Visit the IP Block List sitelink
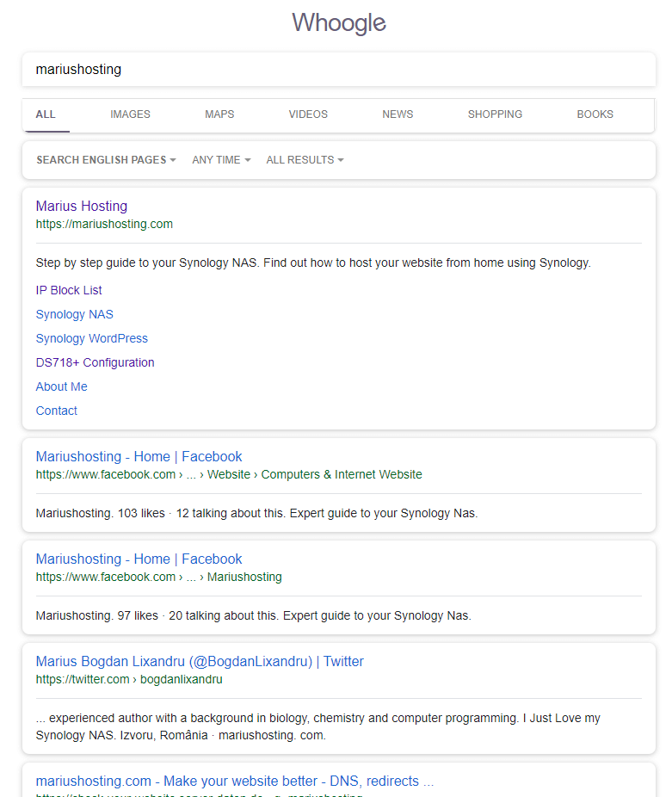This screenshot has width=672, height=797. coord(69,291)
